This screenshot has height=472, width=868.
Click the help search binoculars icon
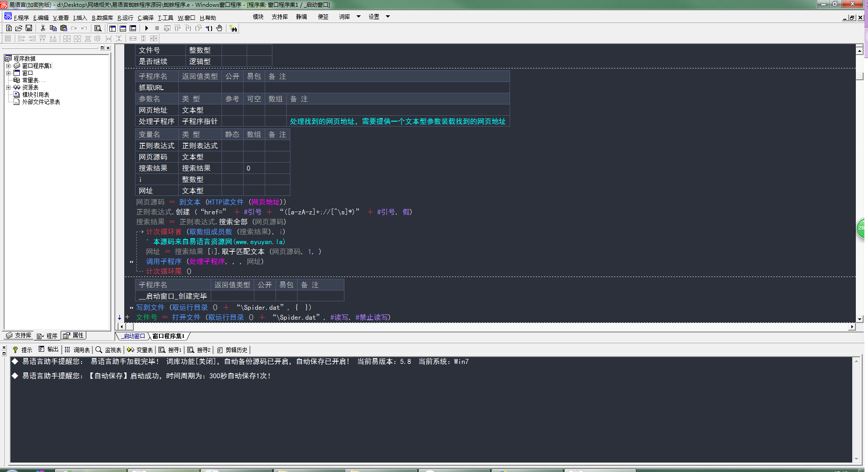[233, 28]
